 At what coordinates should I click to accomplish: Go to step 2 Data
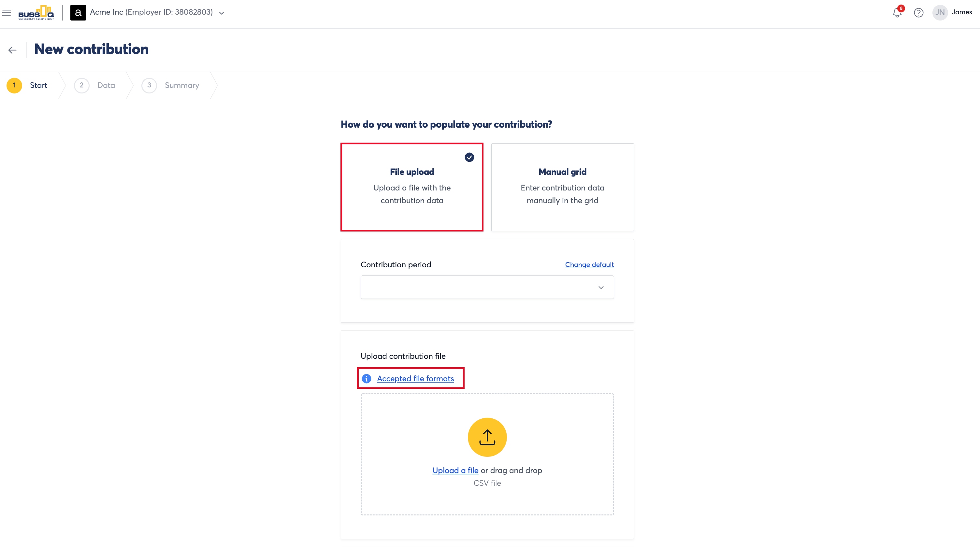click(95, 85)
